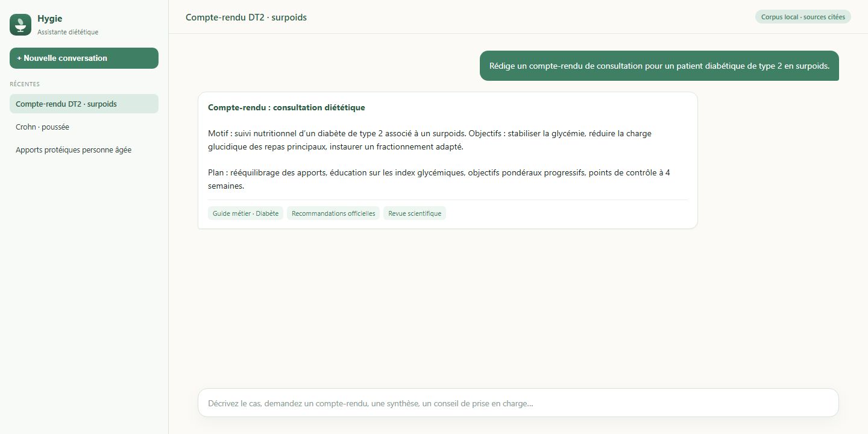The width and height of the screenshot is (868, 434).
Task: Focus the message input field 'Décrivez le cas'
Action: [x=518, y=403]
